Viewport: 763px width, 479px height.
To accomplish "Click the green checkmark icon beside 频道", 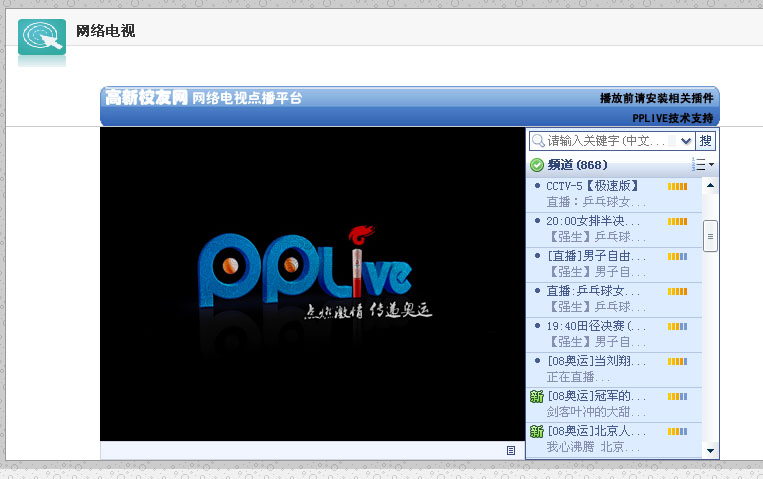I will coord(537,165).
